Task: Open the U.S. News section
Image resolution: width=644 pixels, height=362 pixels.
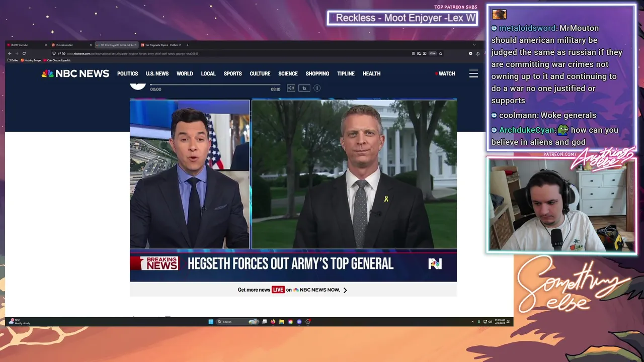Action: (157, 73)
